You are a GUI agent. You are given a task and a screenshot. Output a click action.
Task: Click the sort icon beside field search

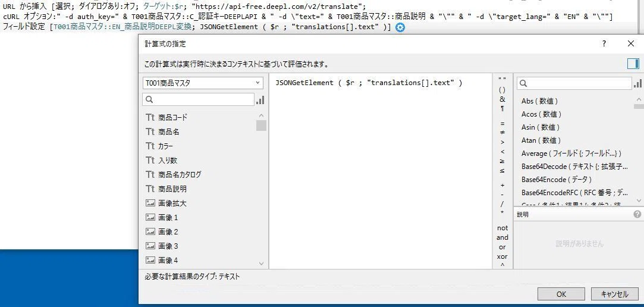(260, 100)
